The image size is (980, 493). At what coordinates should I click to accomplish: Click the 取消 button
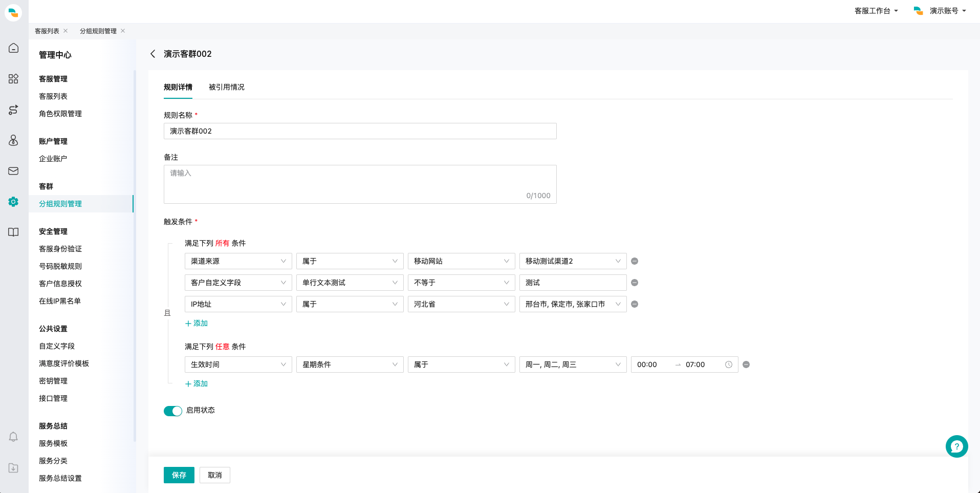(215, 475)
